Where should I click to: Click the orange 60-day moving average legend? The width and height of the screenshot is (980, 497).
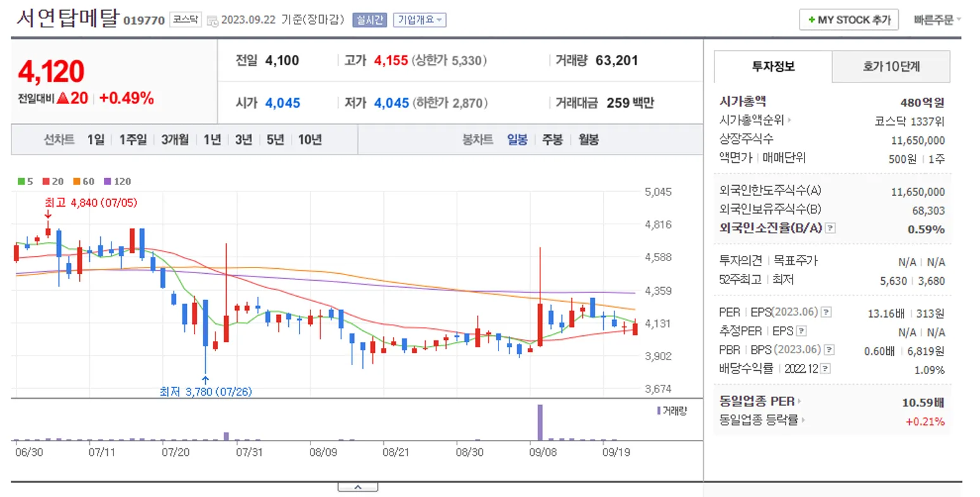tap(84, 181)
